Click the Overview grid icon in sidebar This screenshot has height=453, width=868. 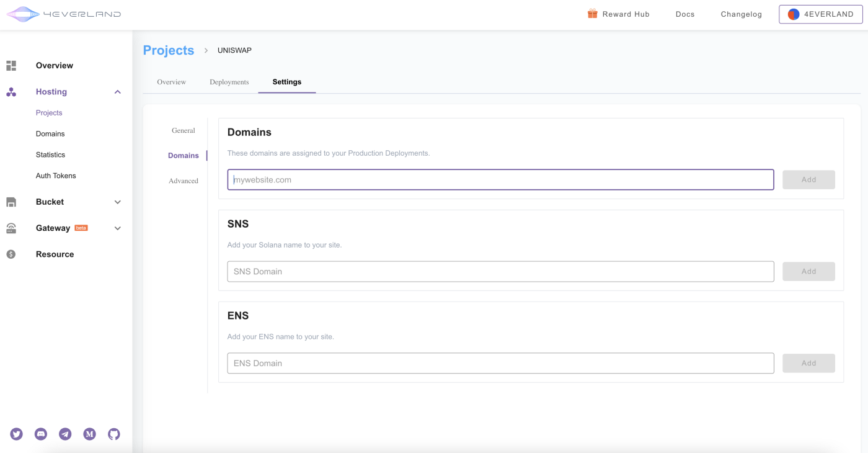click(x=11, y=65)
